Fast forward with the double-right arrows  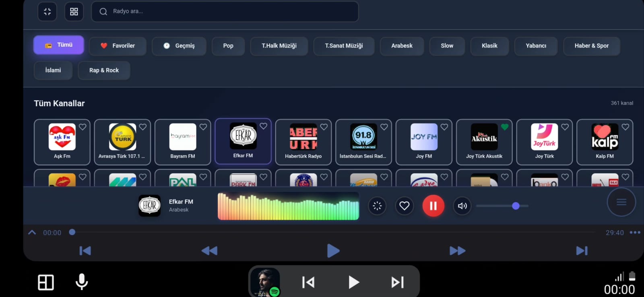pos(458,251)
